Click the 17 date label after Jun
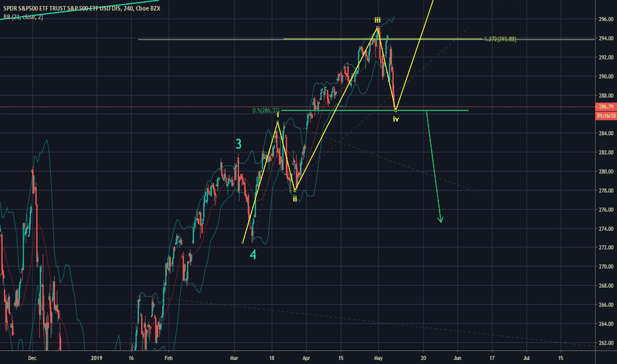Image resolution: width=617 pixels, height=364 pixels. (492, 358)
